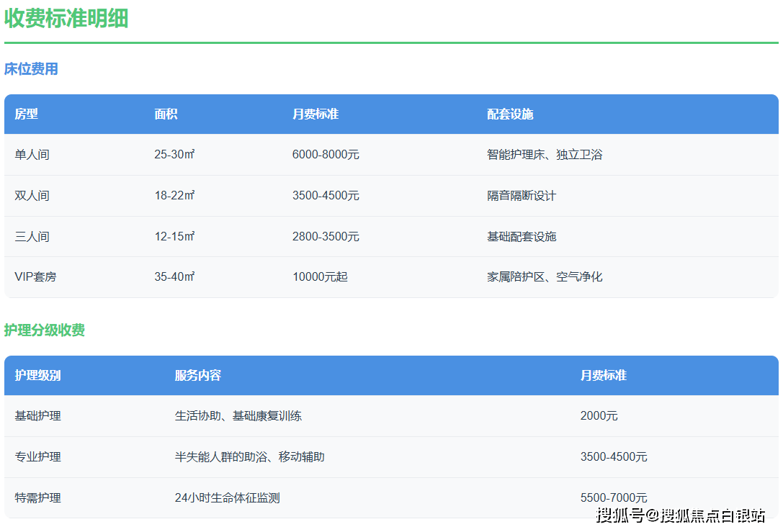This screenshot has height=532, width=783.
Task: Click the 月费标准 column header
Action: point(311,114)
